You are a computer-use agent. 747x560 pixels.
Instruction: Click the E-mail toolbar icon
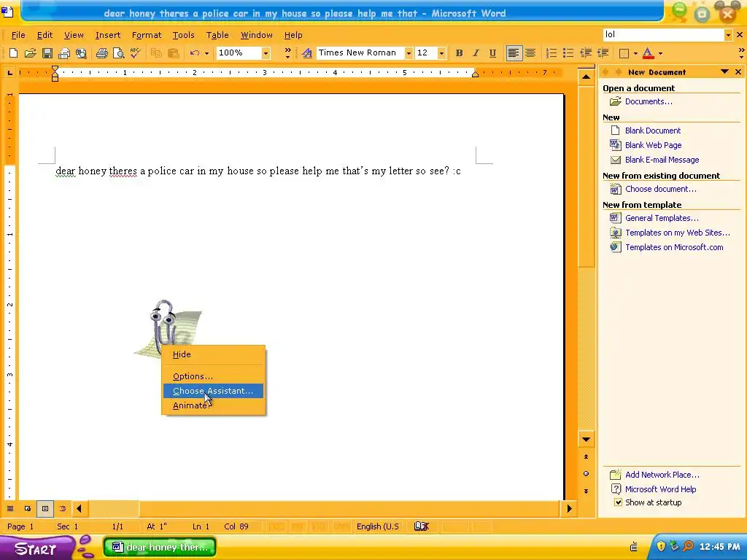[64, 52]
